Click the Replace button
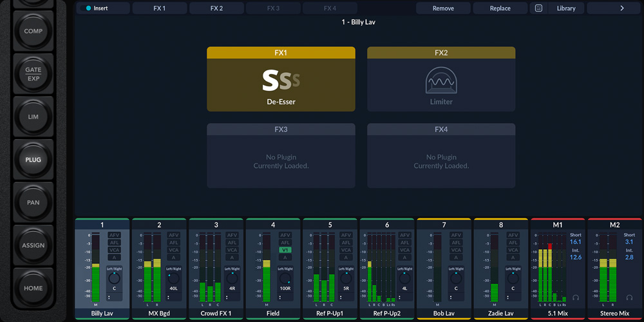Image resolution: width=644 pixels, height=322 pixels. [x=500, y=8]
